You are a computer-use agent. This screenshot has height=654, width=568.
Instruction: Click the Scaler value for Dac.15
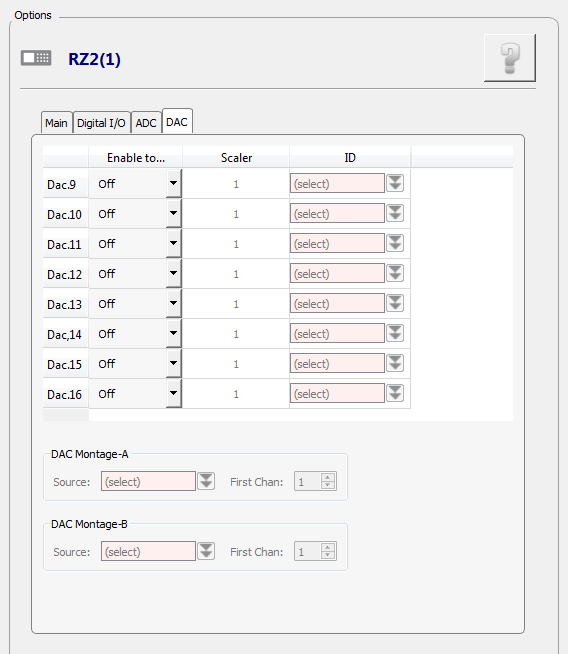pos(236,364)
